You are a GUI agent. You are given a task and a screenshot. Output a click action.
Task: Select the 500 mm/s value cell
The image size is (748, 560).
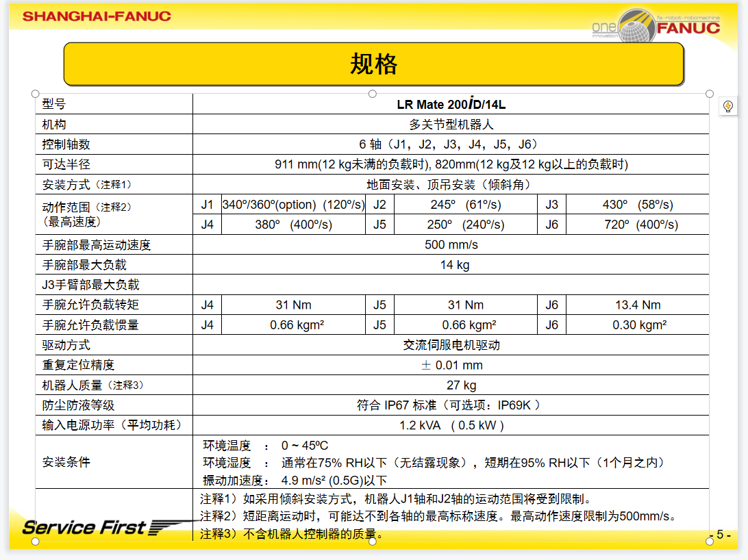tap(451, 244)
